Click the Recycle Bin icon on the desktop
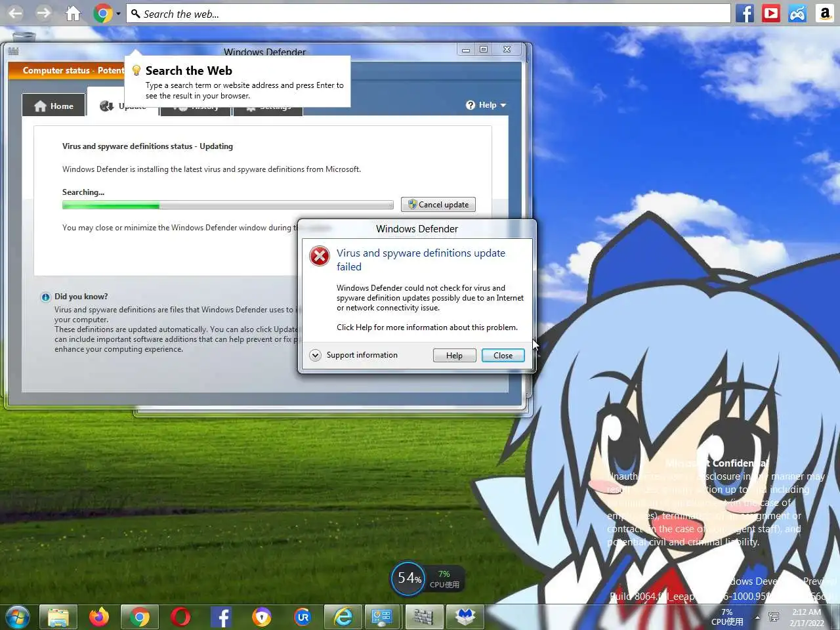840x630 pixels. pos(24,35)
